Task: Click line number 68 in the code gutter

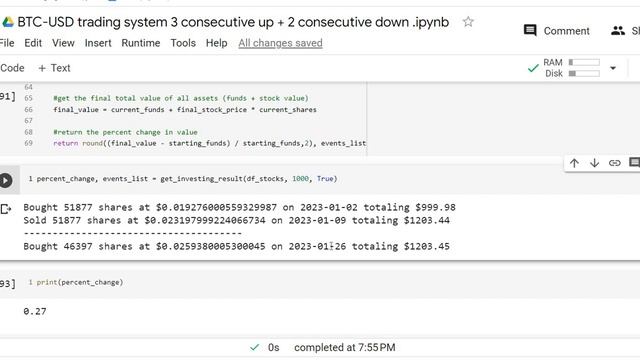Action: click(x=28, y=132)
